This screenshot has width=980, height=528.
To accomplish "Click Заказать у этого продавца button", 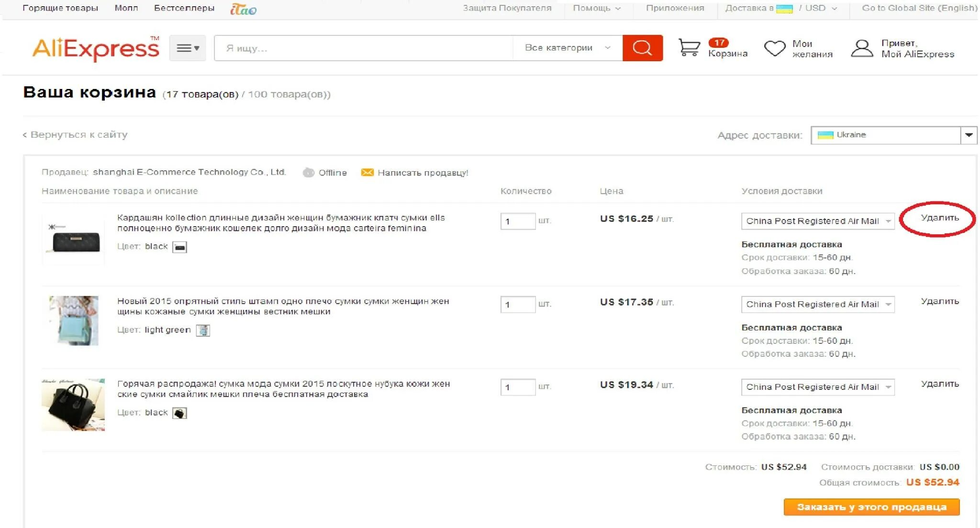I will tap(871, 507).
